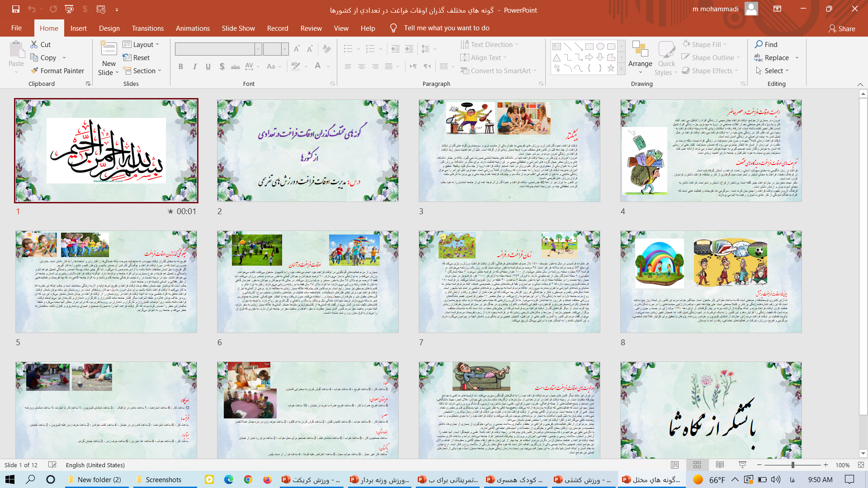The height and width of the screenshot is (488, 868).
Task: Click the Arrange icon
Action: coord(640,49)
